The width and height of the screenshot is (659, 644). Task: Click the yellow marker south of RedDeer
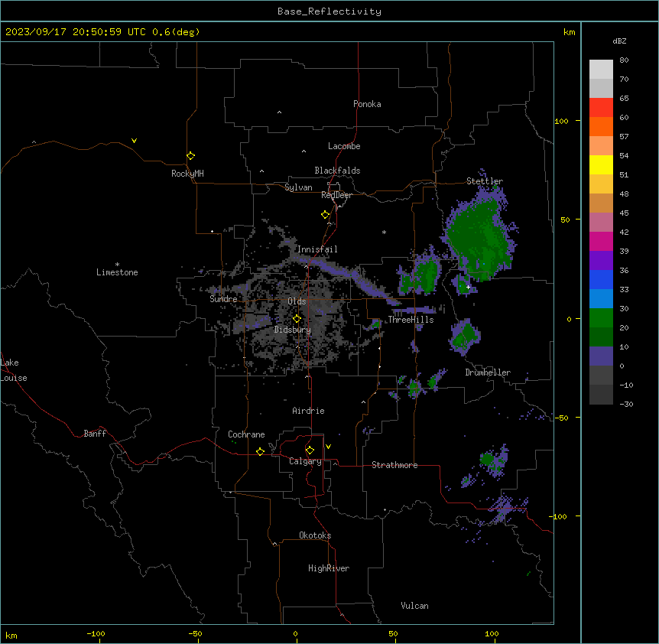(x=325, y=215)
